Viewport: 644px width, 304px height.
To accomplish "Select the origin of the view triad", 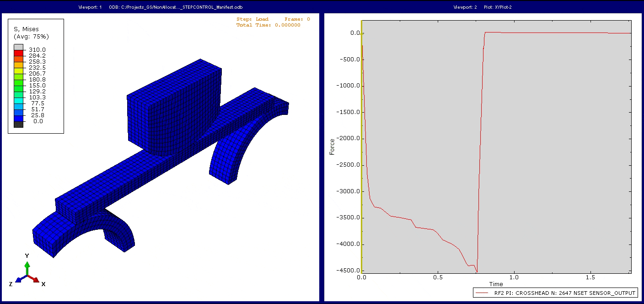I will click(x=27, y=276).
